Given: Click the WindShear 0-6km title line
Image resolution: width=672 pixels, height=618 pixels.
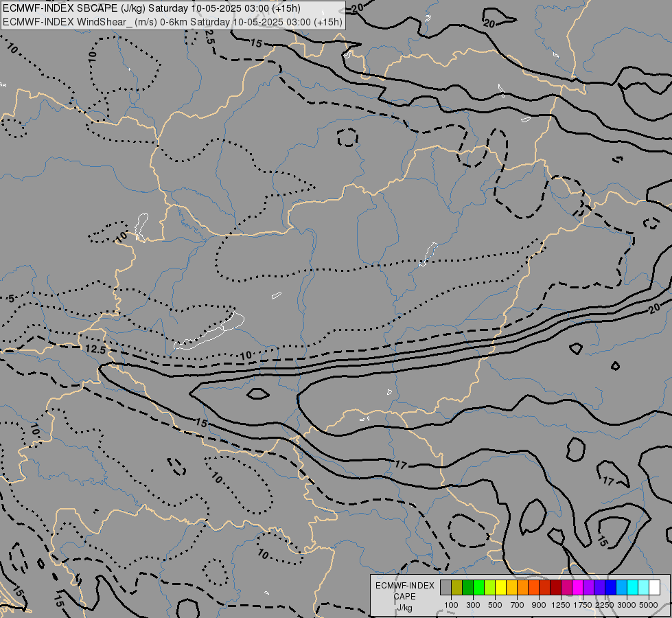Looking at the screenshot, I should click(172, 22).
